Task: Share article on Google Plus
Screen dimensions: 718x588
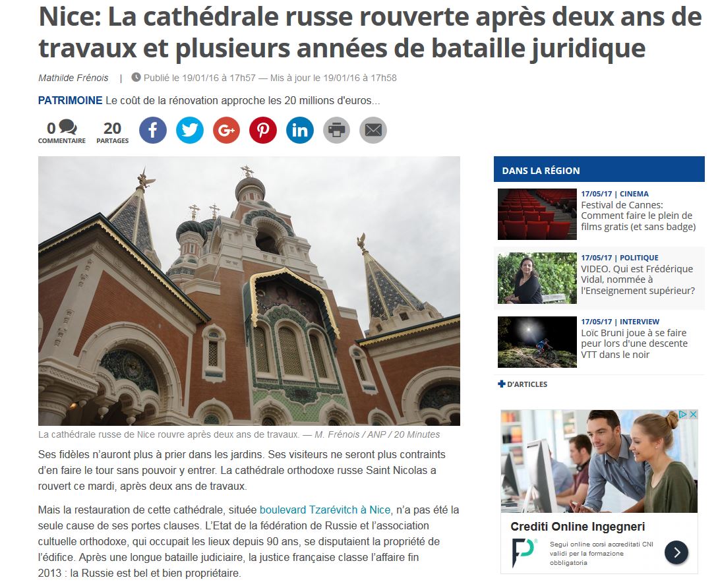Action: tap(226, 130)
